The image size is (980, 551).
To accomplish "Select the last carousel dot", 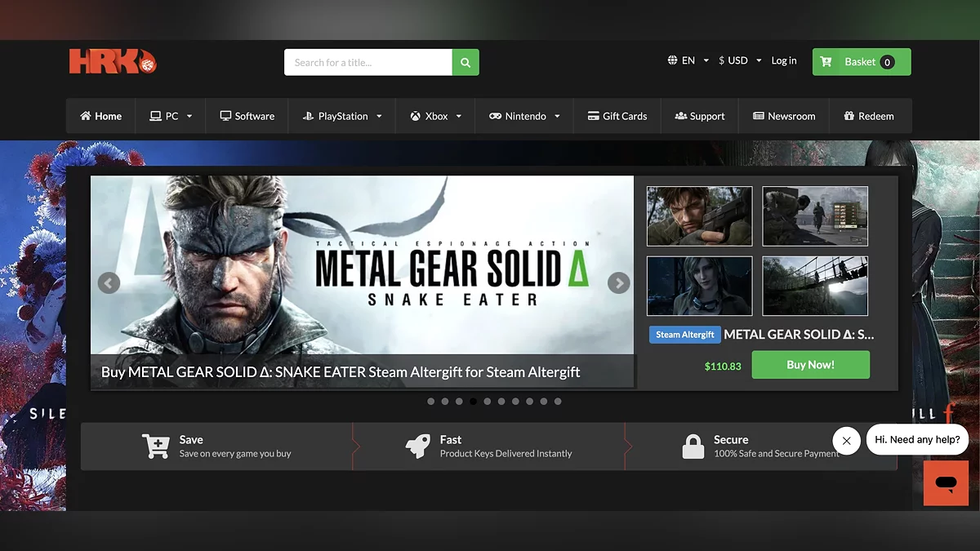I will (558, 402).
